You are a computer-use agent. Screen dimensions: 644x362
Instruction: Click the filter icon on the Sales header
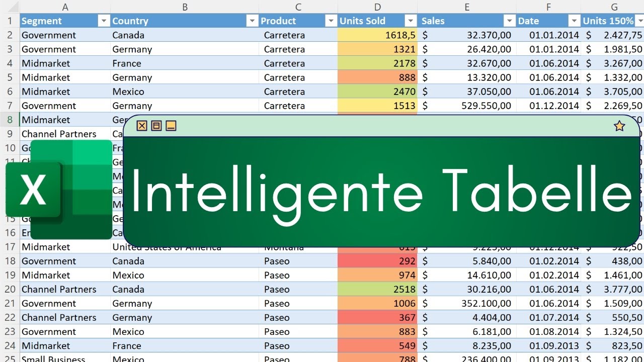click(x=509, y=21)
